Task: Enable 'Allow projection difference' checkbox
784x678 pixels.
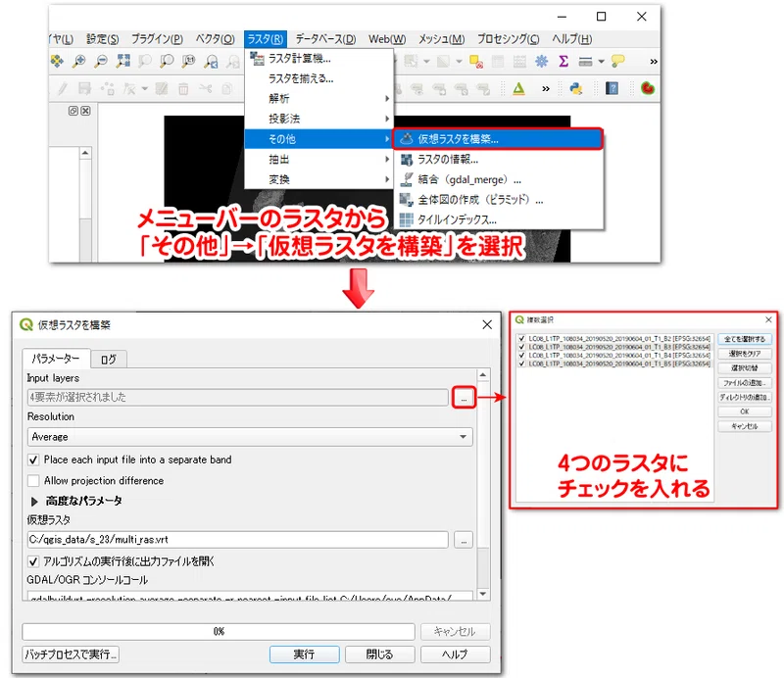Action: click(33, 481)
